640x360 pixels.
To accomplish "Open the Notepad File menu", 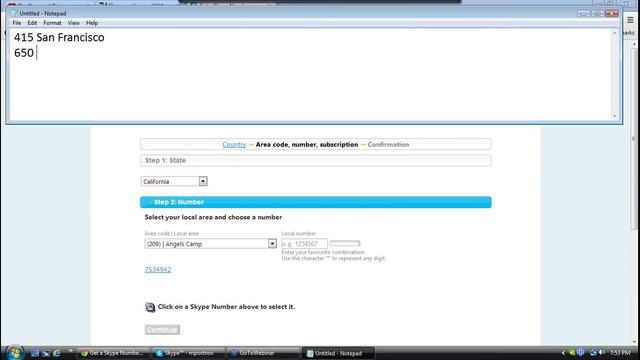I will click(x=17, y=23).
